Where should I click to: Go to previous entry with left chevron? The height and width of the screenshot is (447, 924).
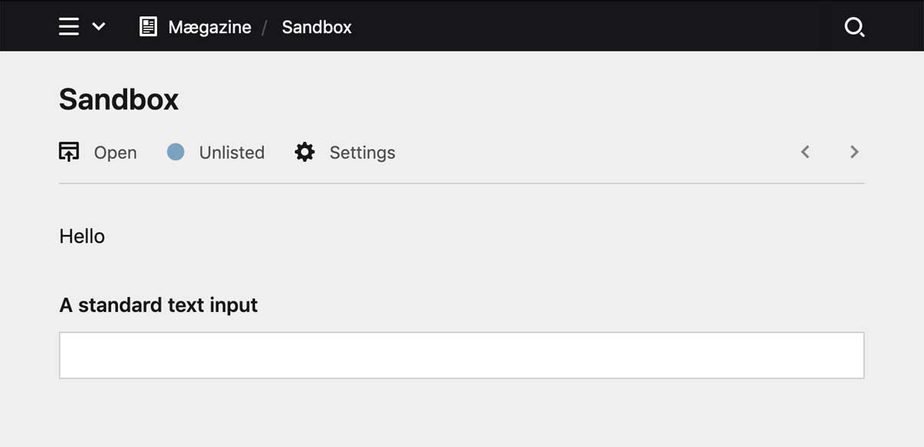(805, 152)
